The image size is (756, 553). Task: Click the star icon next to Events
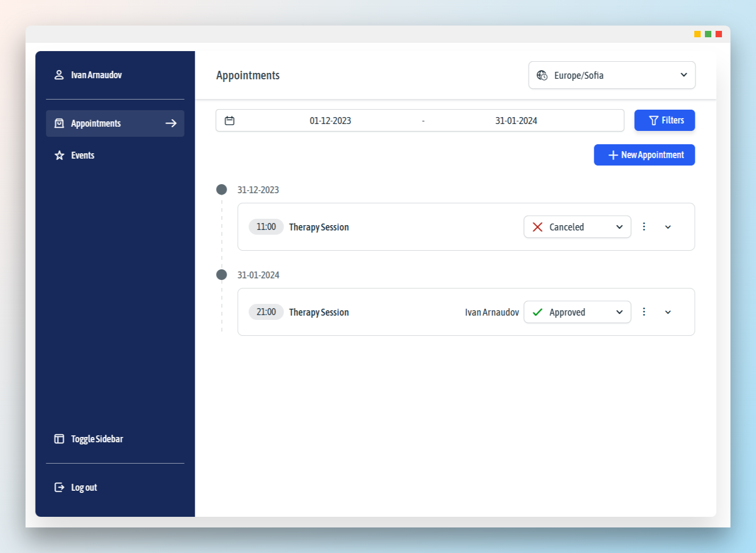[59, 155]
